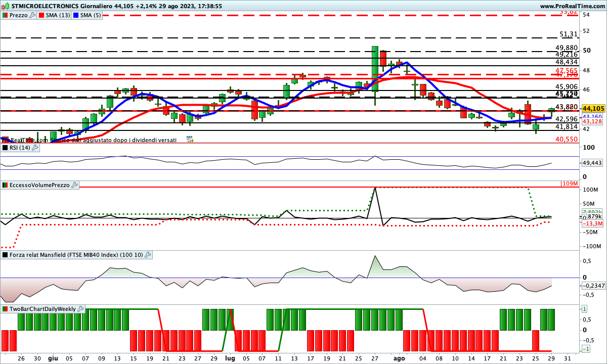Click the TwoBarChart value tag 1
The height and width of the screenshot is (364, 607).
585,308
